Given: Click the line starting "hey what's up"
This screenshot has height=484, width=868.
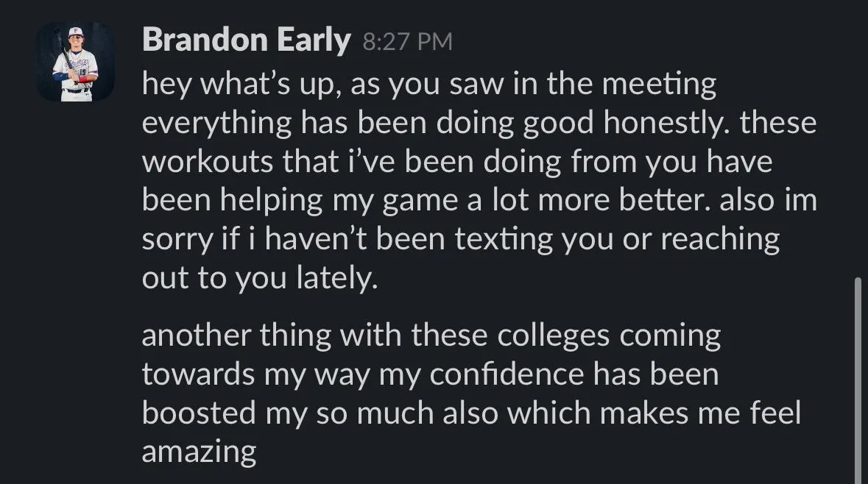Looking at the screenshot, I should (x=429, y=85).
